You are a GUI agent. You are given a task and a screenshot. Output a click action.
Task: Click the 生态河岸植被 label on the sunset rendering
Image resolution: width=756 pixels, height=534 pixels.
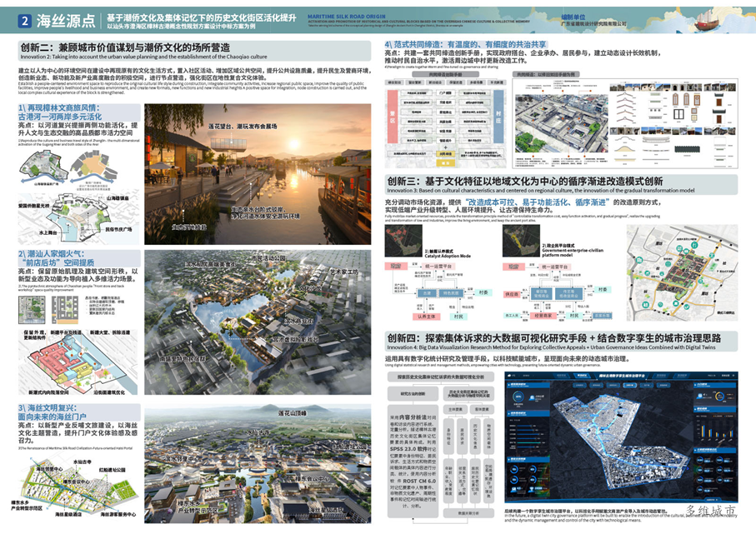pyautogui.click(x=189, y=227)
